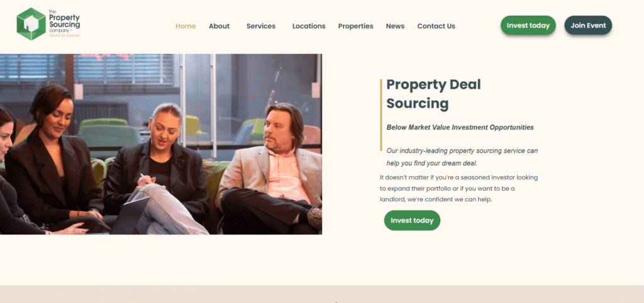Click the Below Market Value Investment Opportunities subheading
The width and height of the screenshot is (644, 303).
pyautogui.click(x=460, y=127)
